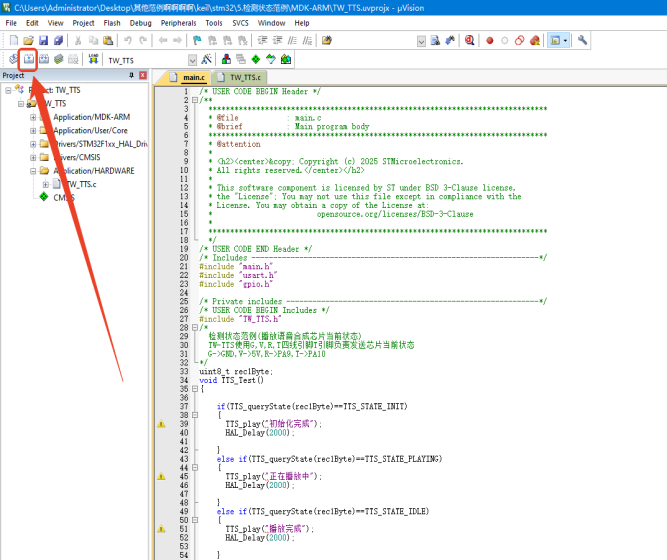Screen dimensions: 667x560
Task: Collapse code fold toggle at line 35
Action: pos(196,388)
